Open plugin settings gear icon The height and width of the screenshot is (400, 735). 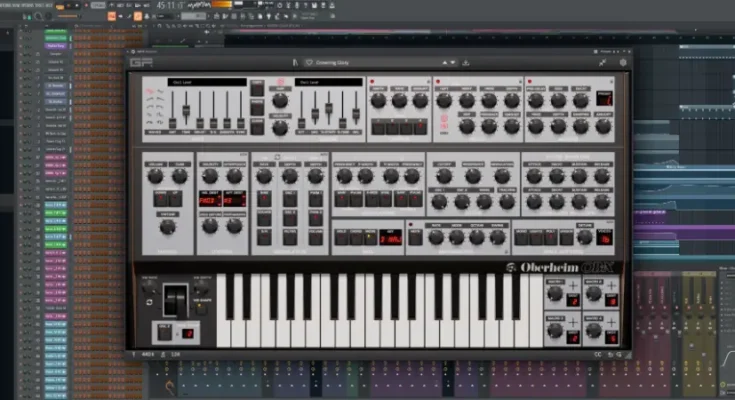coord(623,62)
